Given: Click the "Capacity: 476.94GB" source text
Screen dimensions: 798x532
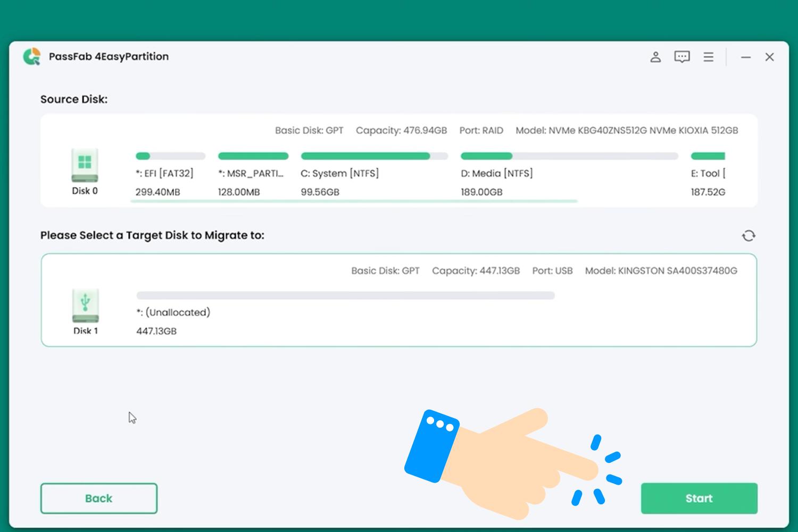Looking at the screenshot, I should click(402, 130).
